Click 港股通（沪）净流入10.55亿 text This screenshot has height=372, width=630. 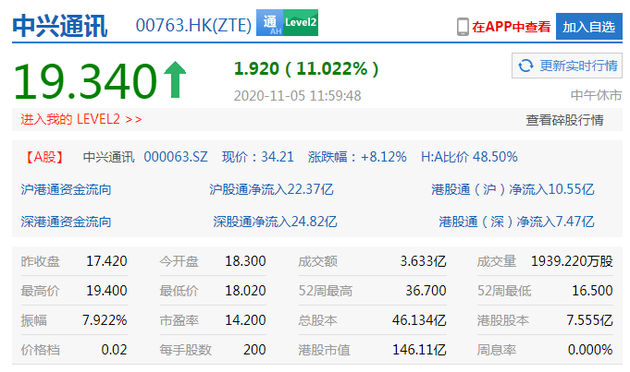[x=512, y=189]
